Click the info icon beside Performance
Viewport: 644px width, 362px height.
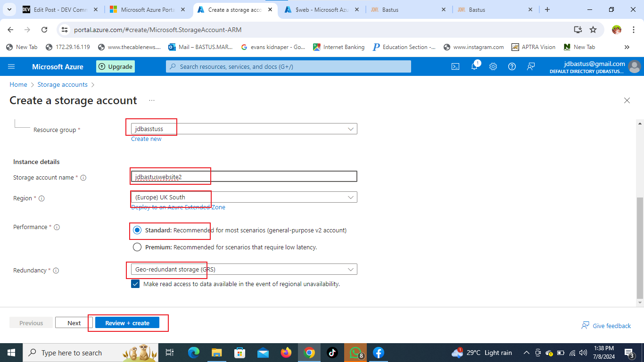click(57, 227)
